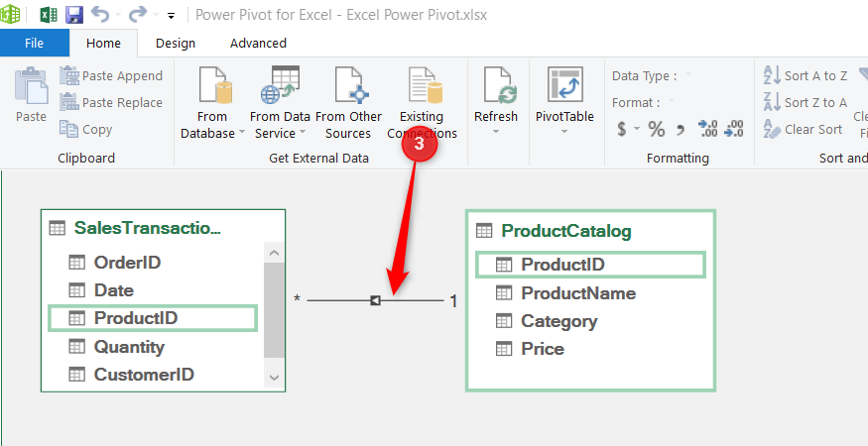Click the Refresh data icon
The image size is (868, 446).
point(499,86)
